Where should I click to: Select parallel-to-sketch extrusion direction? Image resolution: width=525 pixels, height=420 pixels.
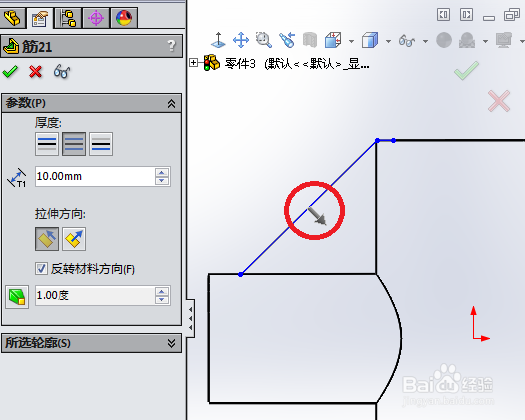[47, 239]
